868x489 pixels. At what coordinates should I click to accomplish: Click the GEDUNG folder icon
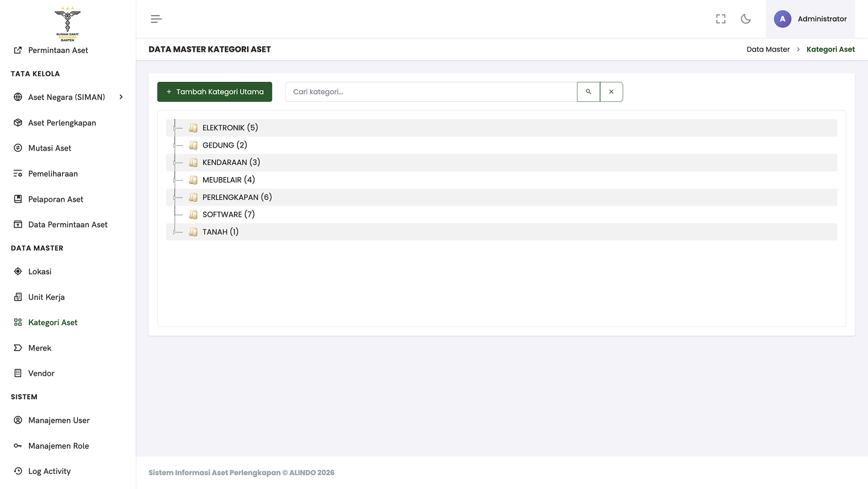pyautogui.click(x=193, y=145)
